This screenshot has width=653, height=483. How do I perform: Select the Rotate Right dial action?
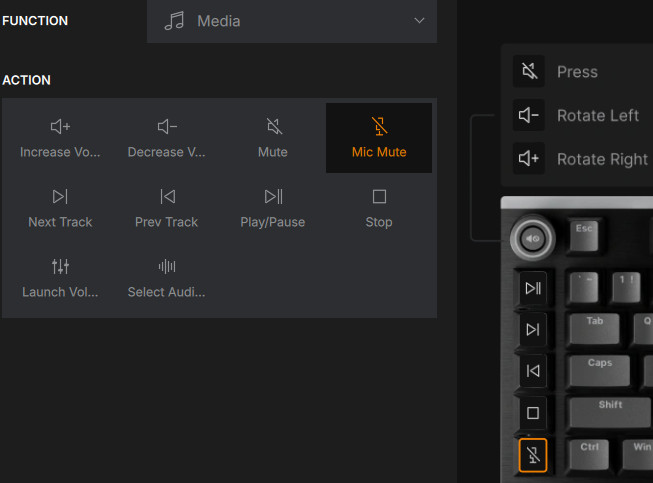pos(583,159)
